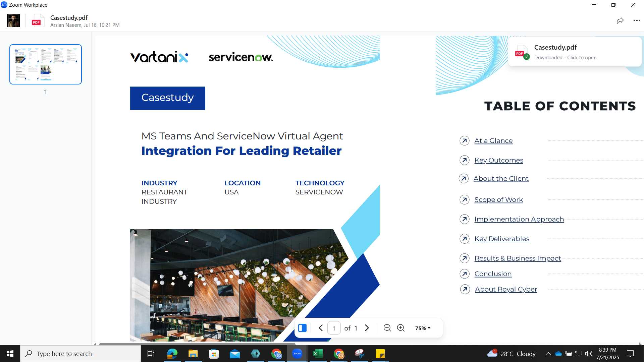Screen dimensions: 644x362
Task: Go to the previous PDF page
Action: click(x=321, y=328)
